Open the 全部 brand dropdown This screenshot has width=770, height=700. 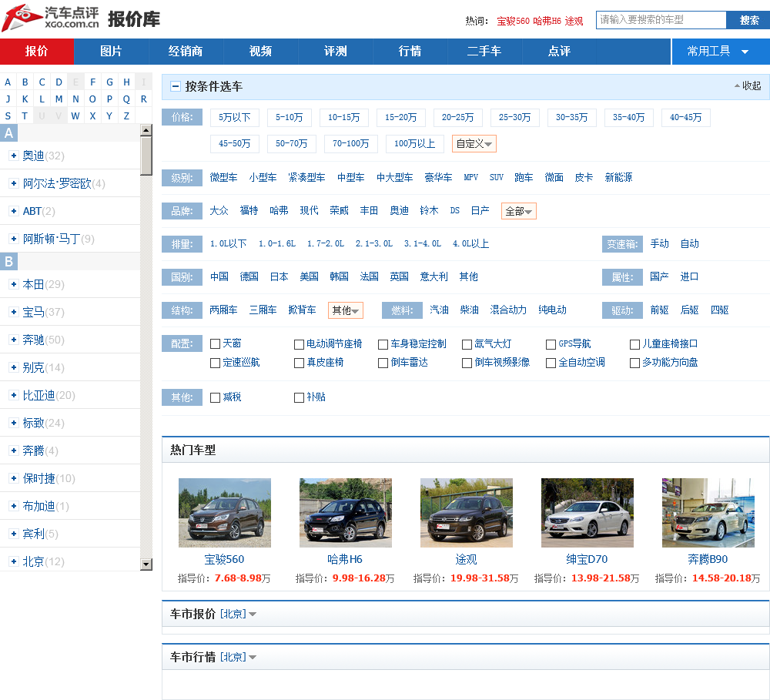pyautogui.click(x=518, y=211)
